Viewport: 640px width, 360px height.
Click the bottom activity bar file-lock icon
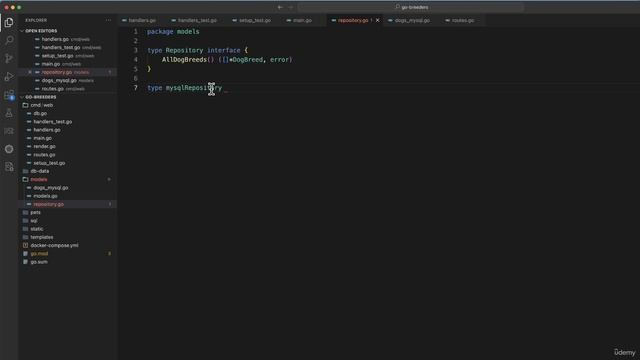pos(9,167)
